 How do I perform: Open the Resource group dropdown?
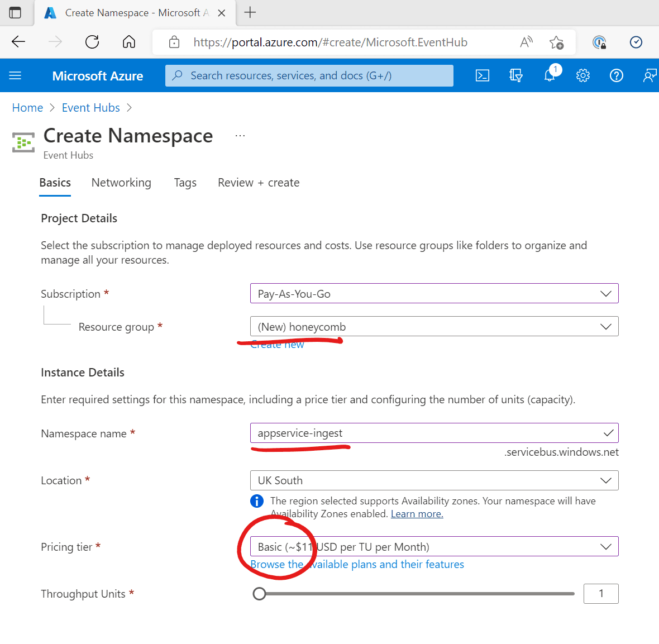click(434, 327)
